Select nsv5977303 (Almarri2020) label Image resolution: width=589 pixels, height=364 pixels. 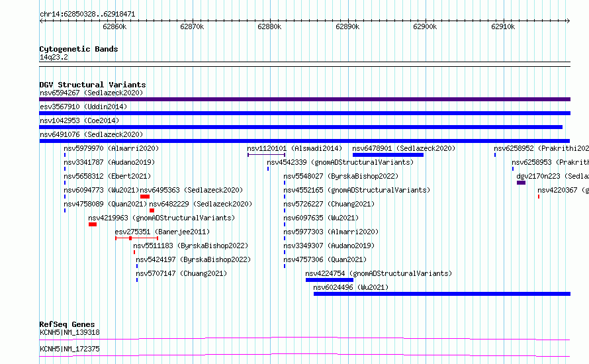(x=331, y=232)
